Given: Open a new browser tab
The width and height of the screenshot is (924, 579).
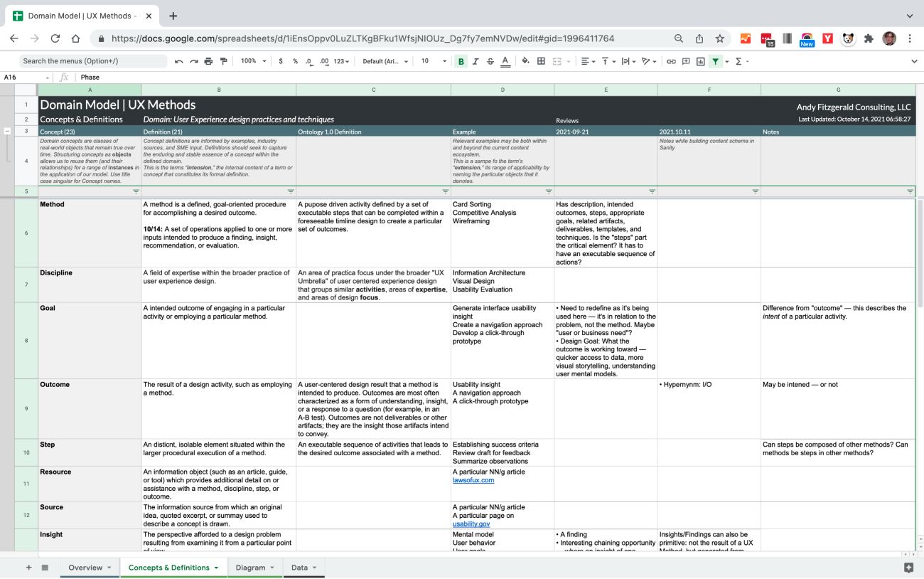Looking at the screenshot, I should click(x=173, y=16).
